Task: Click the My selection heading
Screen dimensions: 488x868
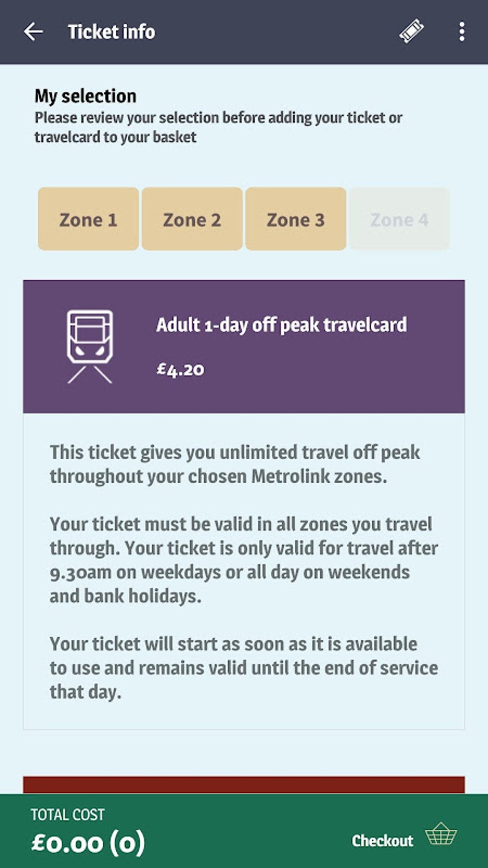Action: 85,96
